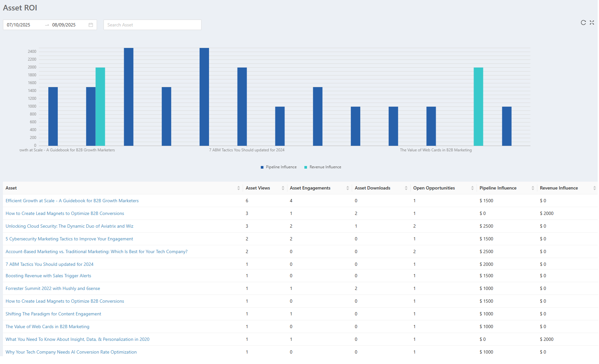Image resolution: width=599 pixels, height=364 pixels.
Task: Open Unlocking Cloud Security asset link
Action: pyautogui.click(x=70, y=226)
